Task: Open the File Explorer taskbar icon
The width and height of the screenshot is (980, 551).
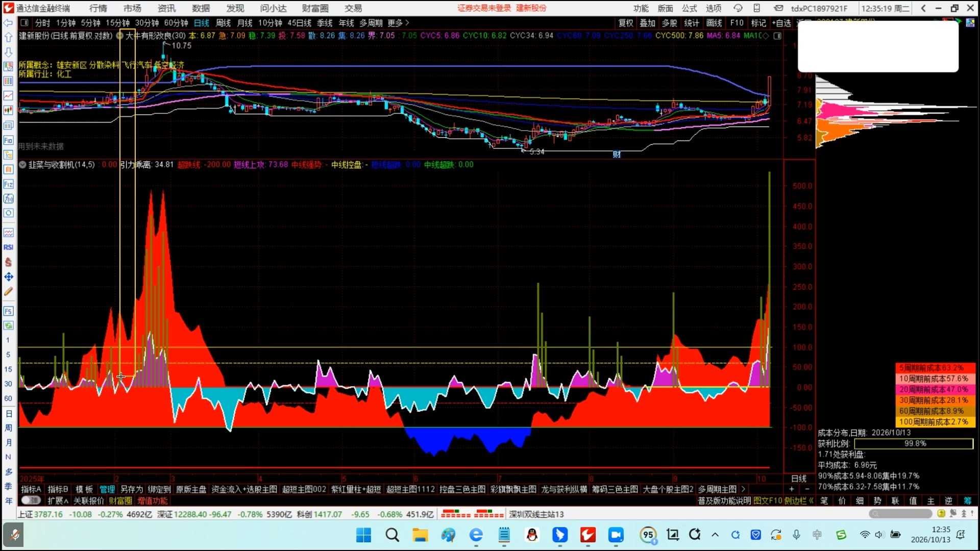Action: (420, 535)
